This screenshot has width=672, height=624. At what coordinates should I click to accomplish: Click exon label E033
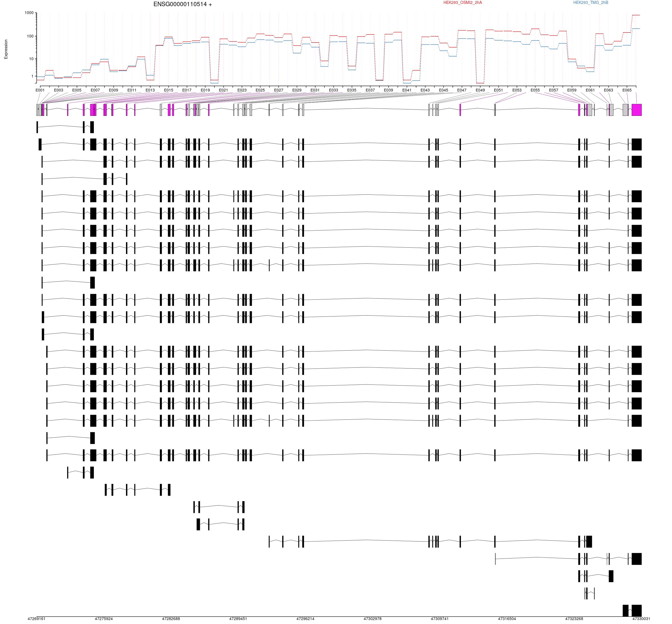pyautogui.click(x=333, y=90)
